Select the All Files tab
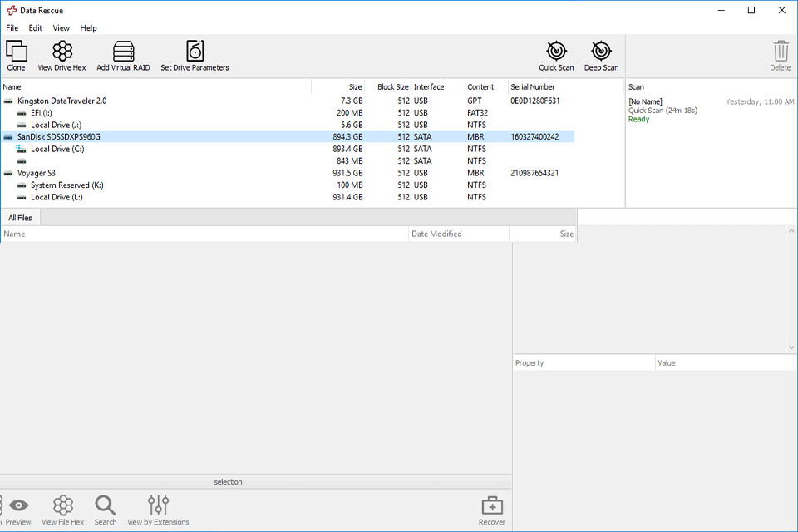 coord(20,218)
